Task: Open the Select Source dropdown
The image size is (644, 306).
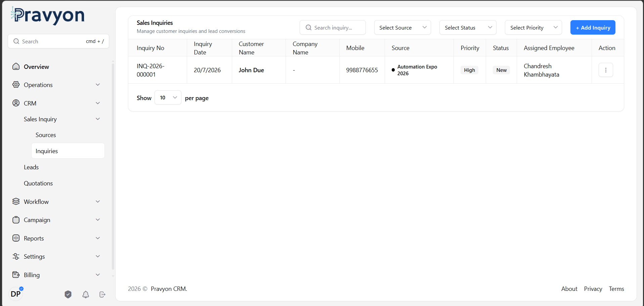Action: 402,28
